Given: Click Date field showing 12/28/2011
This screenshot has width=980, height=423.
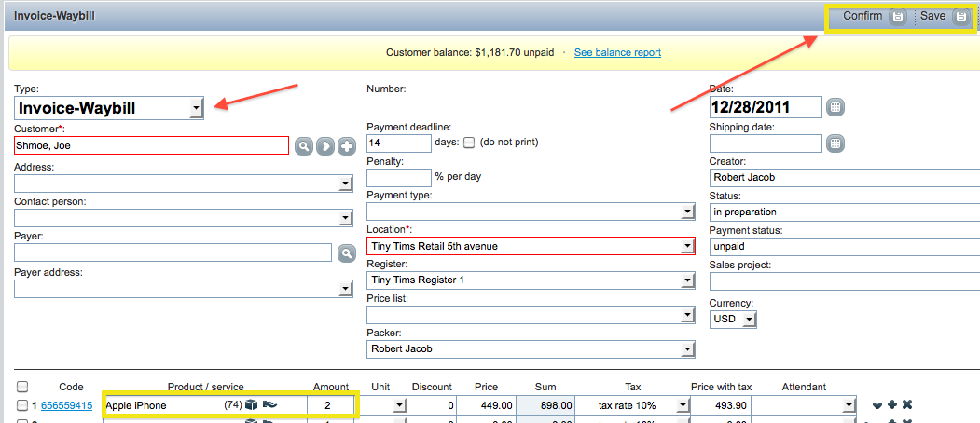Looking at the screenshot, I should point(766,107).
